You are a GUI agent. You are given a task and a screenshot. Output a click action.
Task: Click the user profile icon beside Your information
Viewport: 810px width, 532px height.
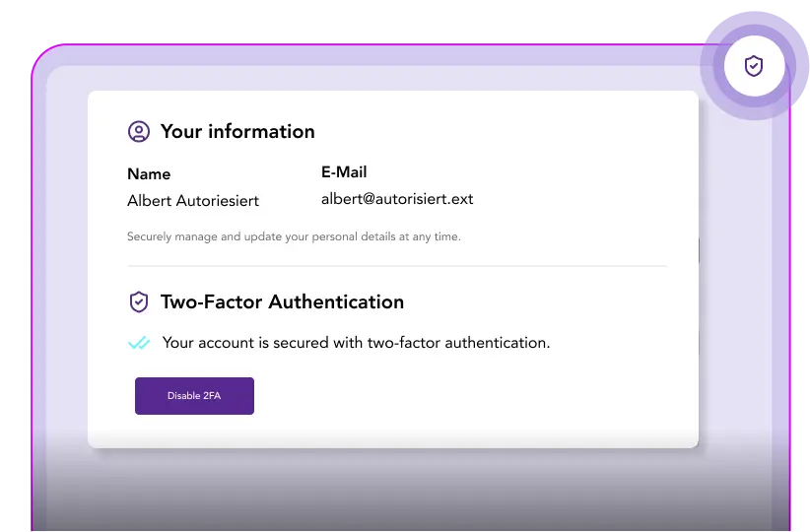[139, 132]
